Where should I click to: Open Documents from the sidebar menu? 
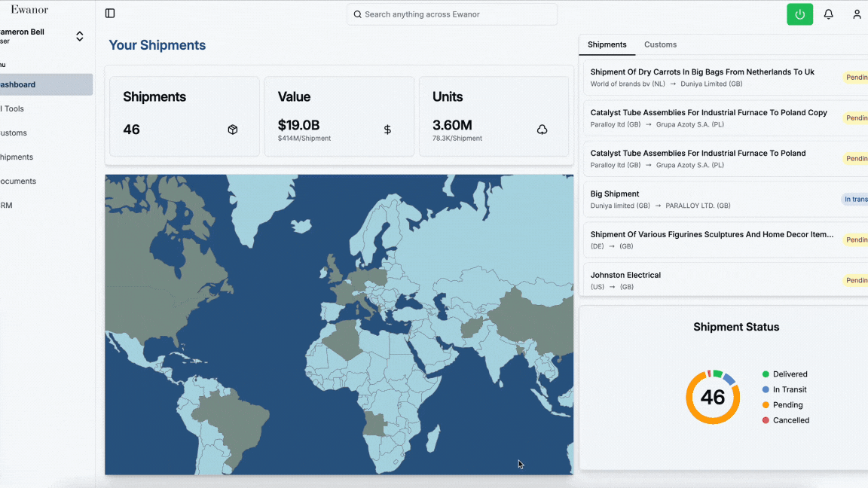coord(18,181)
